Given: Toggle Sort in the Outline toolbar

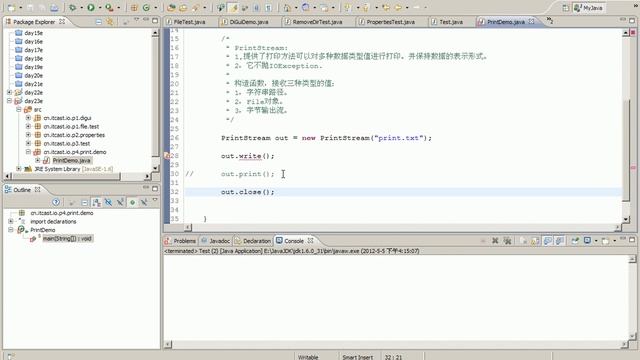Looking at the screenshot, I should (x=96, y=202).
